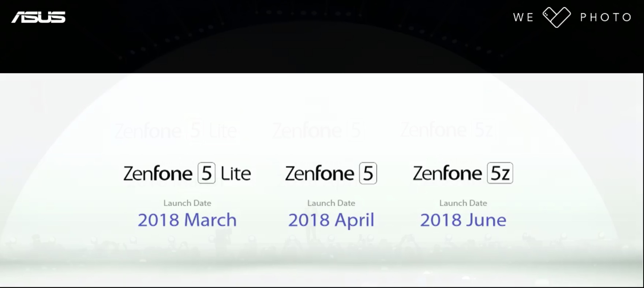Click the Zenfone 5z title

coord(463,173)
